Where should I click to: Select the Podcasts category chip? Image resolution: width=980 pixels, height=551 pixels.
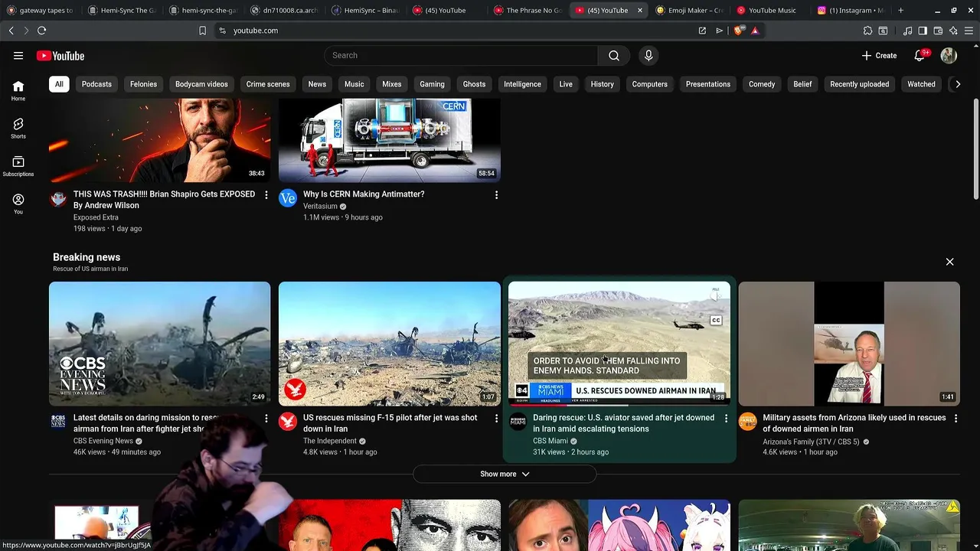coord(96,84)
